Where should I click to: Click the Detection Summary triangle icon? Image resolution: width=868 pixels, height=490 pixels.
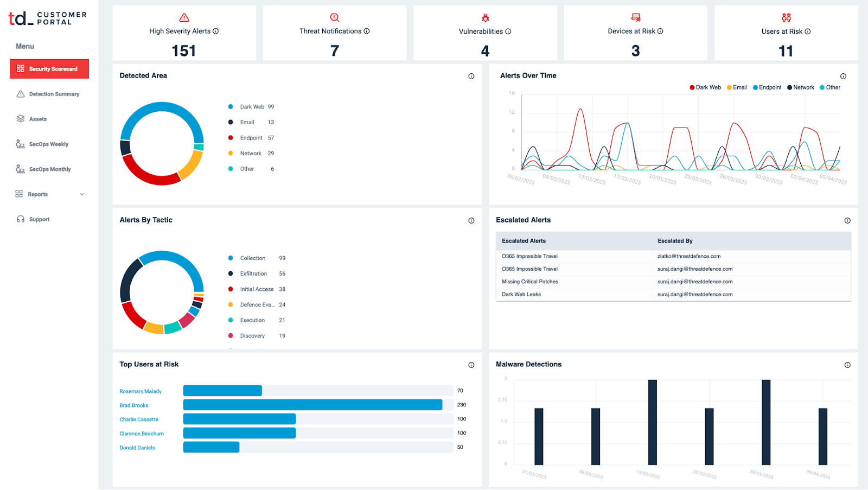(x=21, y=94)
